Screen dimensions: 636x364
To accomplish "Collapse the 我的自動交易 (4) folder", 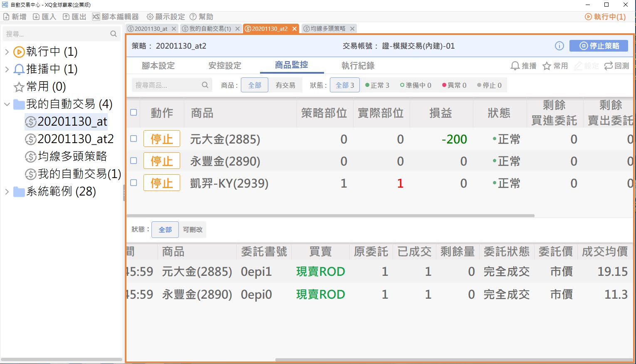I will click(x=7, y=104).
